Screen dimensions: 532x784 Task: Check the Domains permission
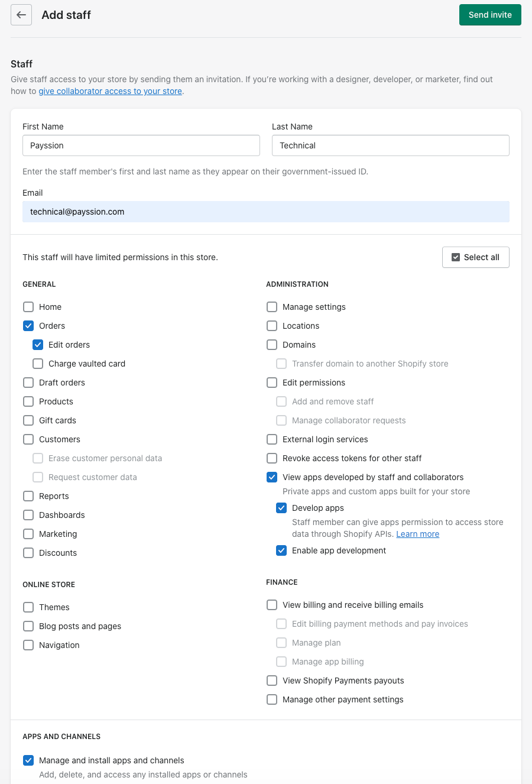271,344
